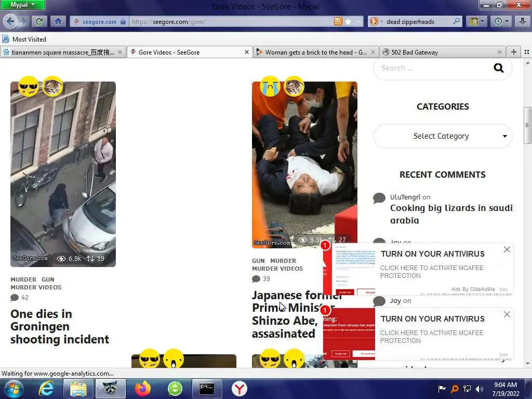Open 'One dies in Groningen shooting incident' post
Screen dimensions: 532x399
click(60, 326)
